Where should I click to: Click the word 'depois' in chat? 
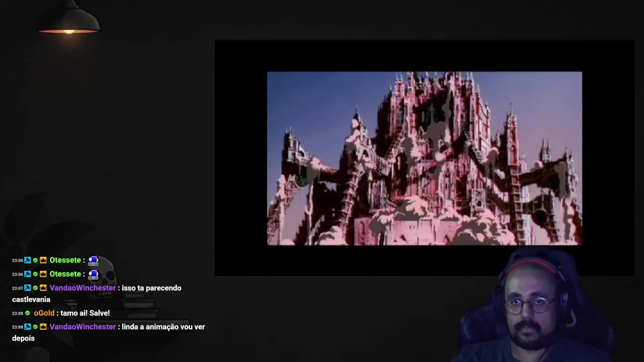[x=23, y=338]
